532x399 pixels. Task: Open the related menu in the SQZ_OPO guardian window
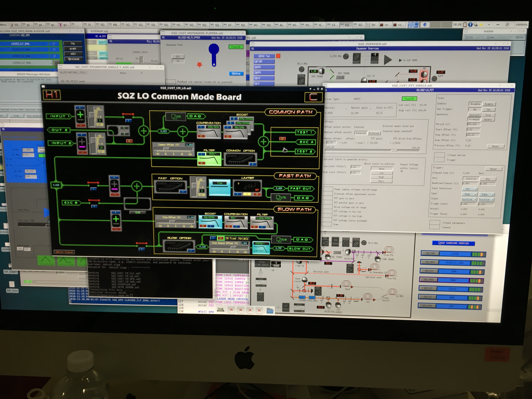coord(73,59)
